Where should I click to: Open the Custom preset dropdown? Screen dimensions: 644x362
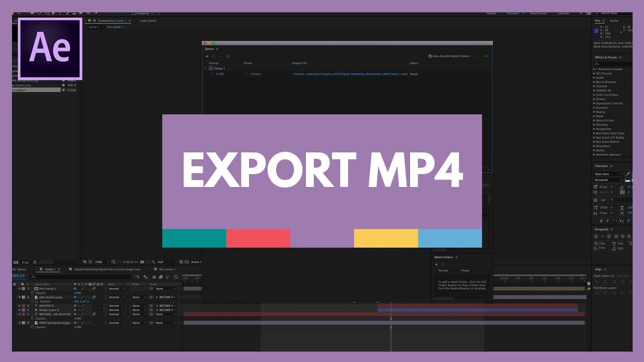(246, 74)
